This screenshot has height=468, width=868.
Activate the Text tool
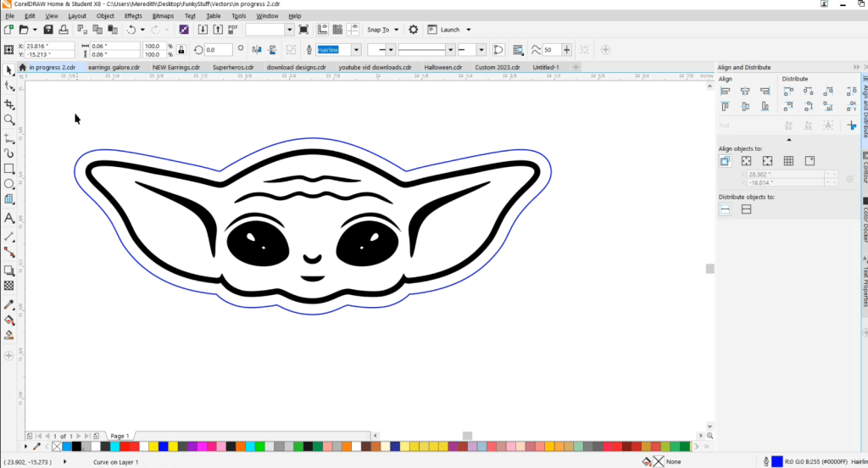(x=9, y=218)
